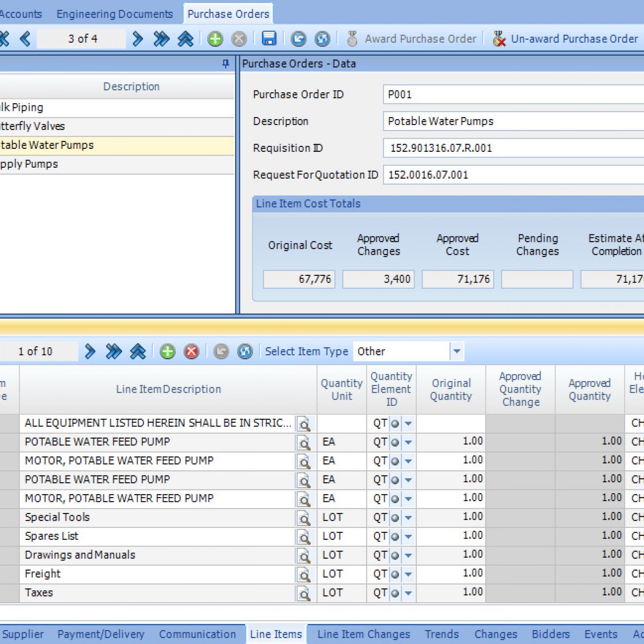The width and height of the screenshot is (644, 644).
Task: Open the Bidders tab
Action: 551,634
